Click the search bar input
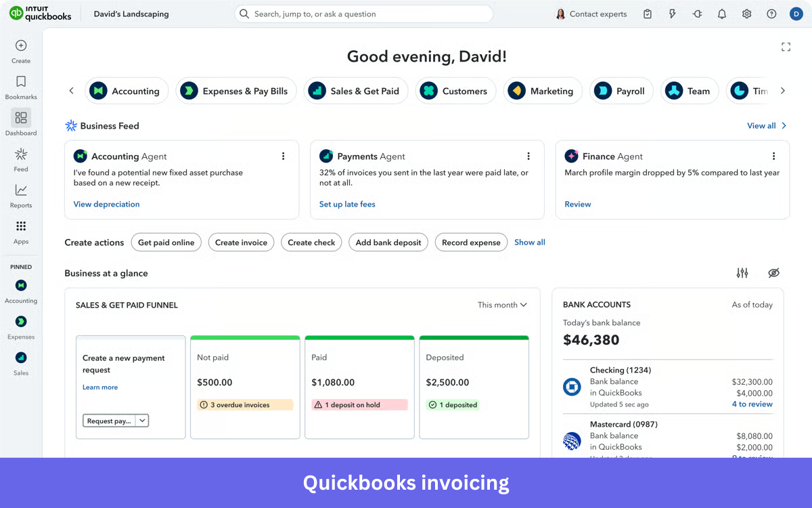The image size is (812, 508). coord(363,14)
